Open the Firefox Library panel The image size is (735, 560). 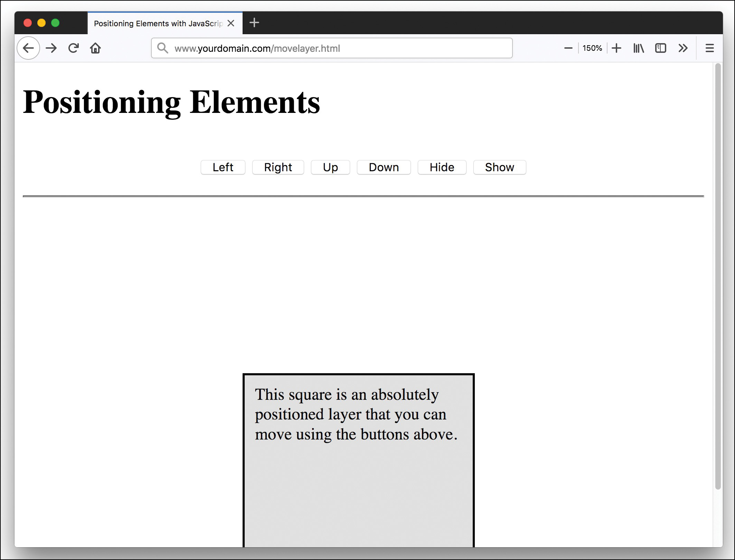[638, 48]
